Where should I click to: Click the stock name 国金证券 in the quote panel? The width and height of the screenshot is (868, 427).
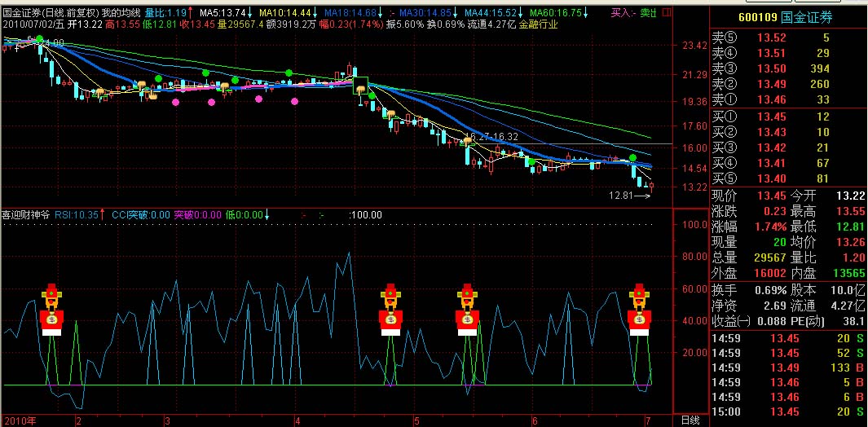pos(807,18)
